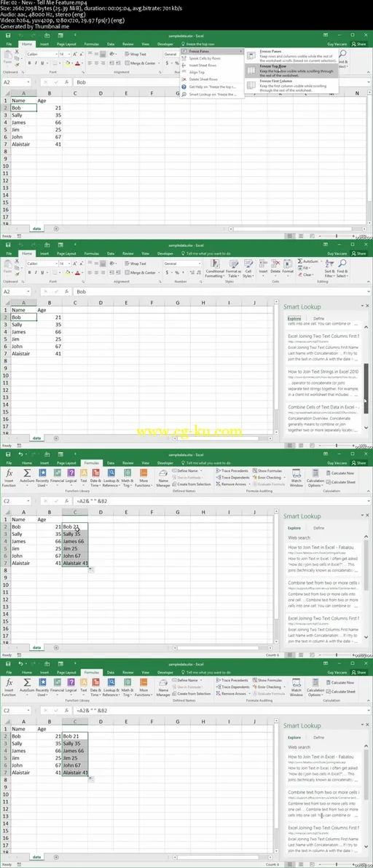Toggle Underline in the frame showing Conditional Formatting
The height and width of the screenshot is (868, 373).
[x=42, y=272]
